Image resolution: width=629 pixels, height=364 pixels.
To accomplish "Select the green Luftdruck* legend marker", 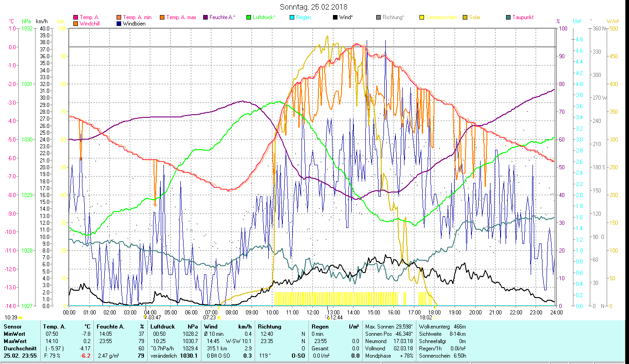I will click(x=249, y=18).
